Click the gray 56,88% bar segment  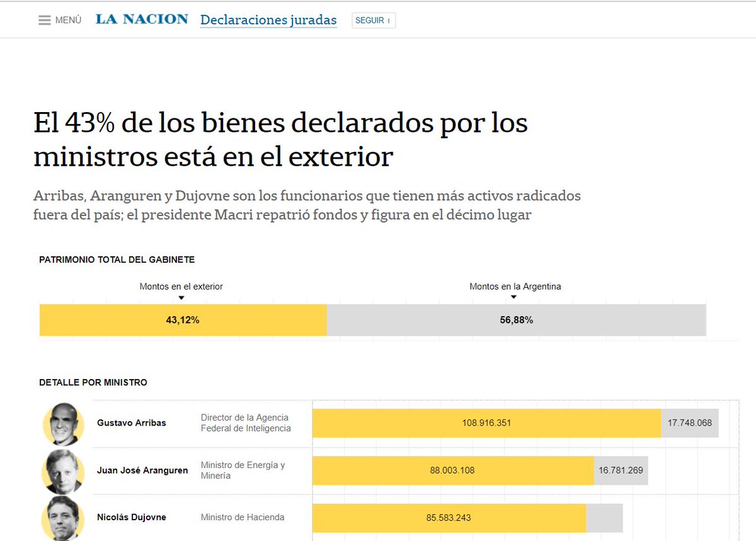tap(517, 320)
